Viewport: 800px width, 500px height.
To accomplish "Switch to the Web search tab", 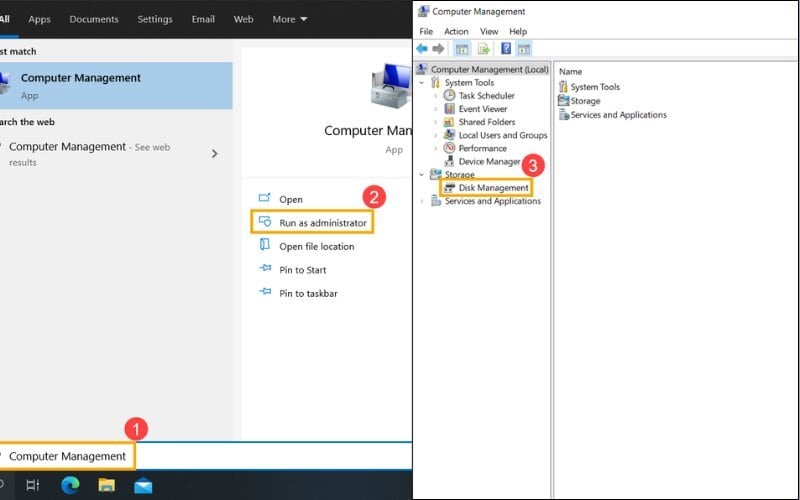I will (243, 19).
